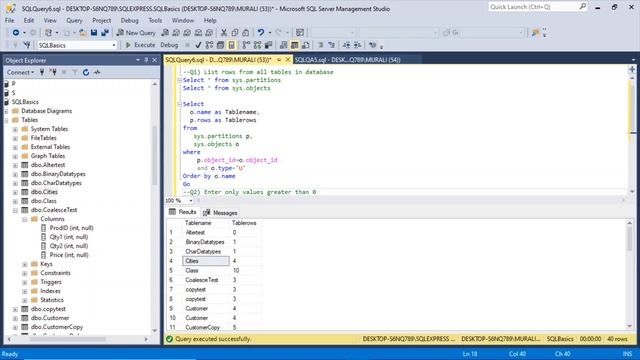Pin the Object Explorer panel with Auto Hide
Image resolution: width=640 pixels, height=360 pixels.
[146, 60]
